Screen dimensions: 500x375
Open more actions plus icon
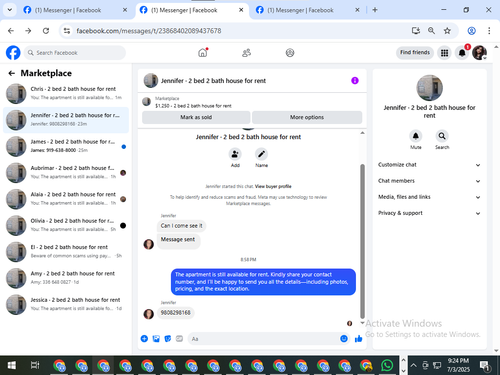coord(144,339)
